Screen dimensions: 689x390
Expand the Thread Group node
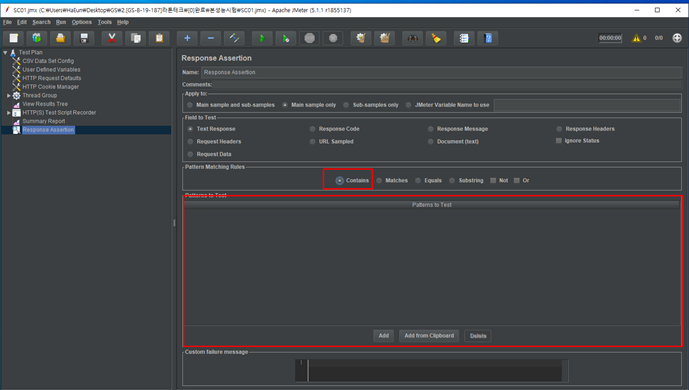(x=8, y=95)
